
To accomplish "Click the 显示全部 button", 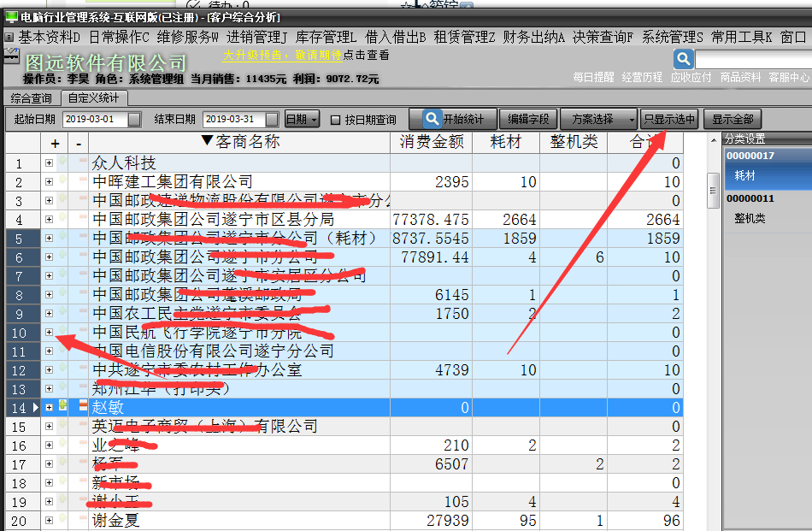I will pos(733,120).
